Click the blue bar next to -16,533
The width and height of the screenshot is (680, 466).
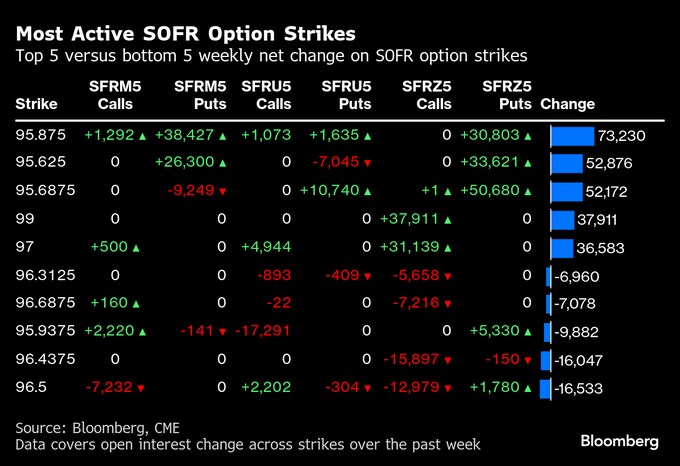pos(545,388)
